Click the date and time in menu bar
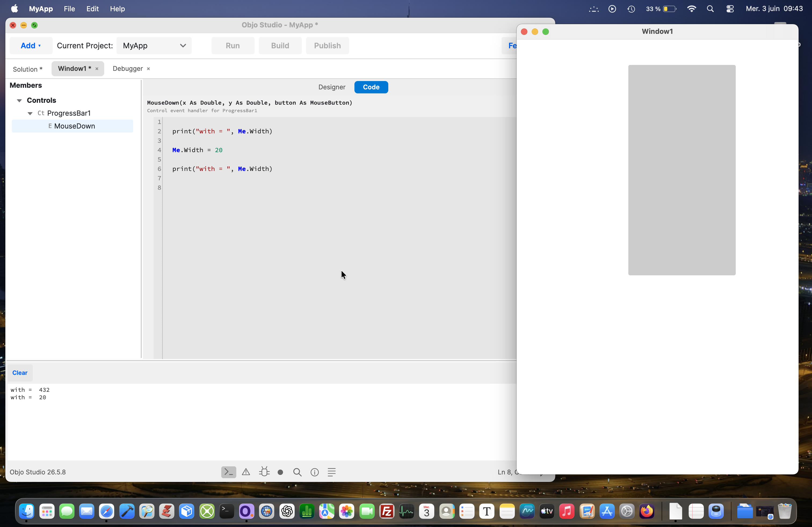This screenshot has height=527, width=812. click(x=774, y=9)
